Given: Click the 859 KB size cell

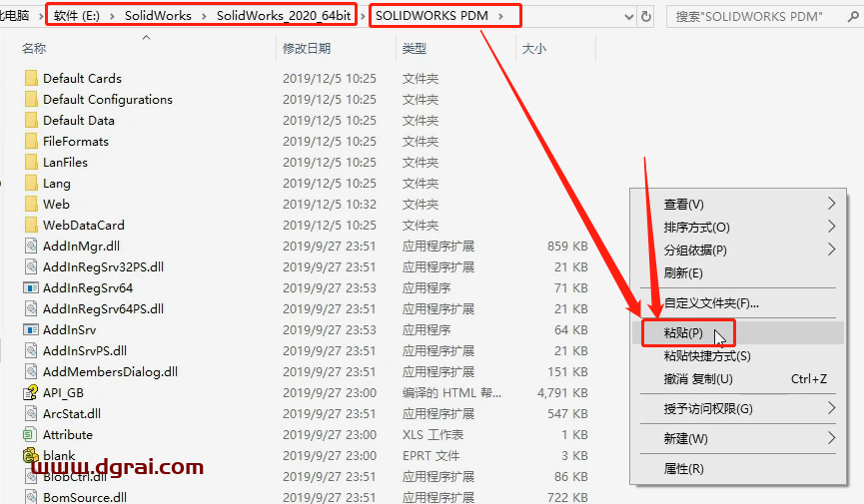Looking at the screenshot, I should point(567,247).
